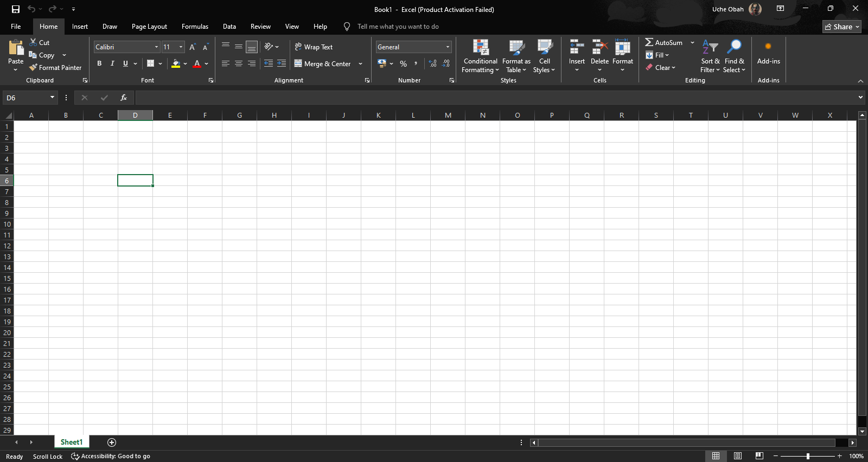This screenshot has width=868, height=462.
Task: Cut selection with the scissors icon
Action: [x=33, y=42]
